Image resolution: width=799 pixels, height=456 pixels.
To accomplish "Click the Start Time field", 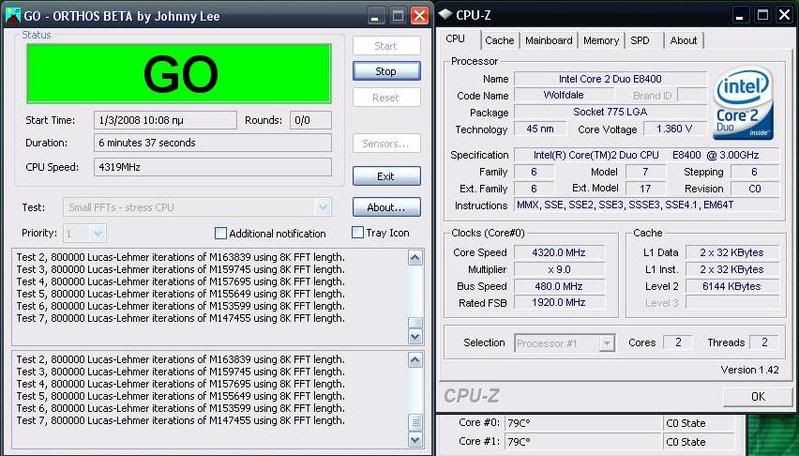I will pyautogui.click(x=165, y=120).
